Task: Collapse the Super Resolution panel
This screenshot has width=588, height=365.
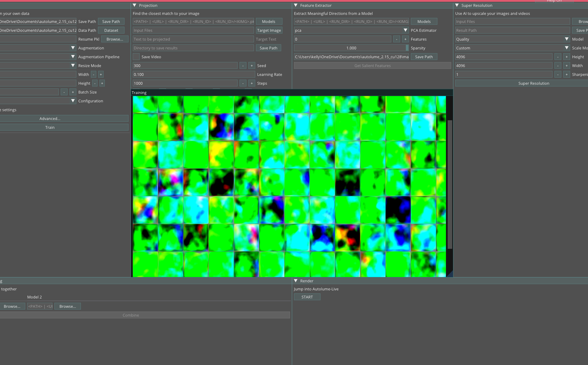Action: pos(457,5)
